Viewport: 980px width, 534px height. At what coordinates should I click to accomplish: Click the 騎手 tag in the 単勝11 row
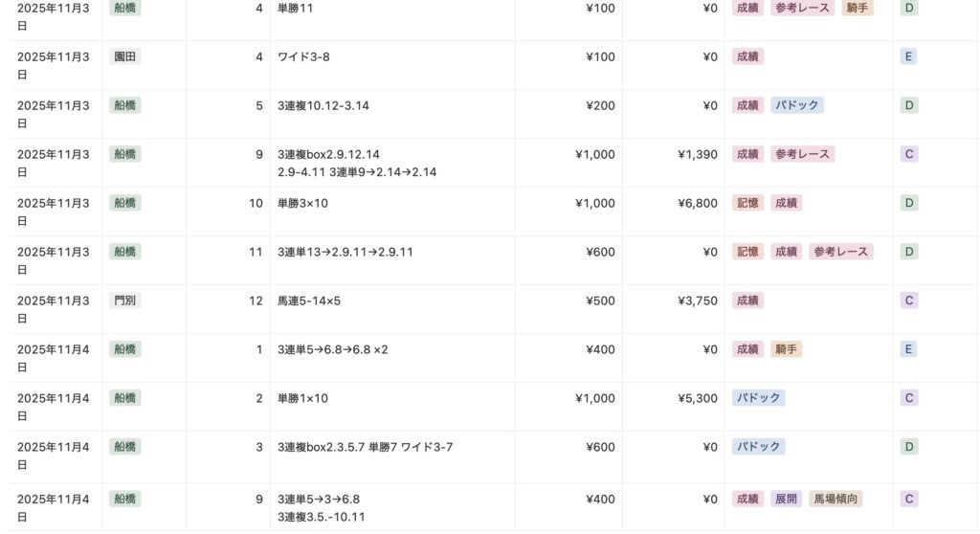pyautogui.click(x=857, y=8)
